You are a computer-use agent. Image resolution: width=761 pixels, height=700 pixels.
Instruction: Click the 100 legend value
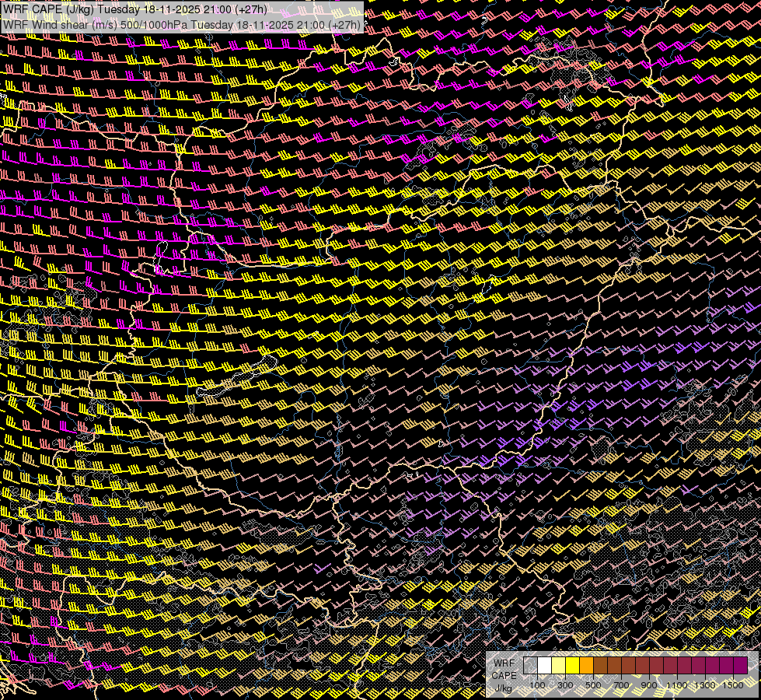pos(537,685)
